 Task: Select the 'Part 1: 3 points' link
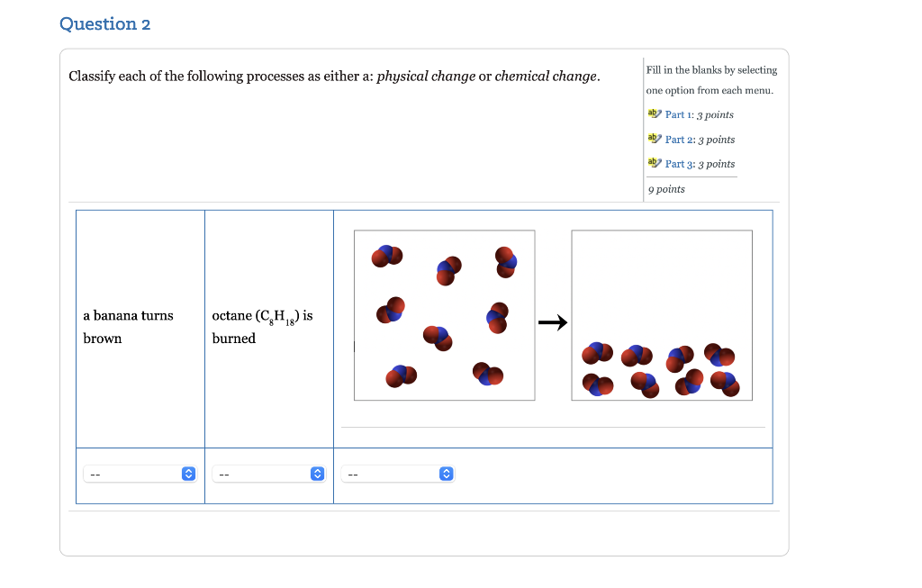(699, 114)
